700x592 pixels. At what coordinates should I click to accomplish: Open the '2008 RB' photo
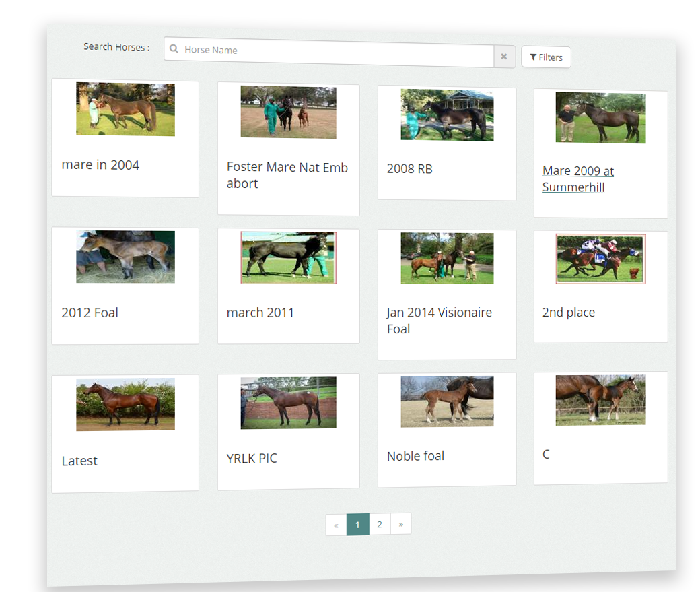[x=447, y=114]
